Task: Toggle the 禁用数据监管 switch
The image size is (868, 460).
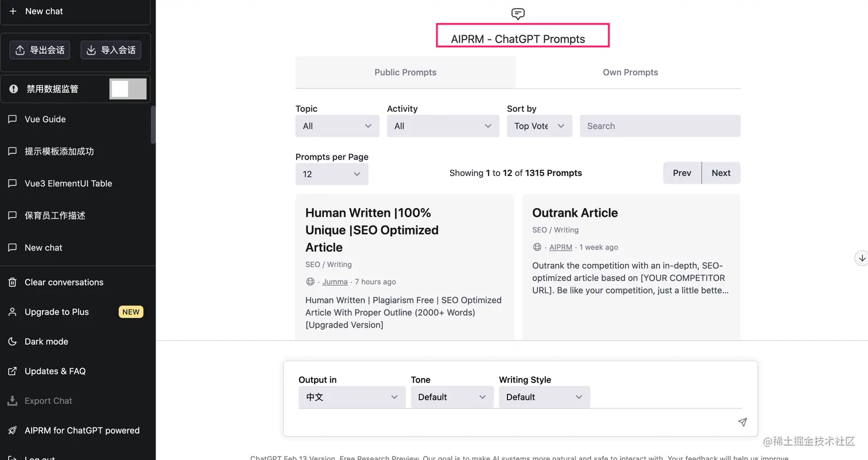Action: [x=128, y=89]
